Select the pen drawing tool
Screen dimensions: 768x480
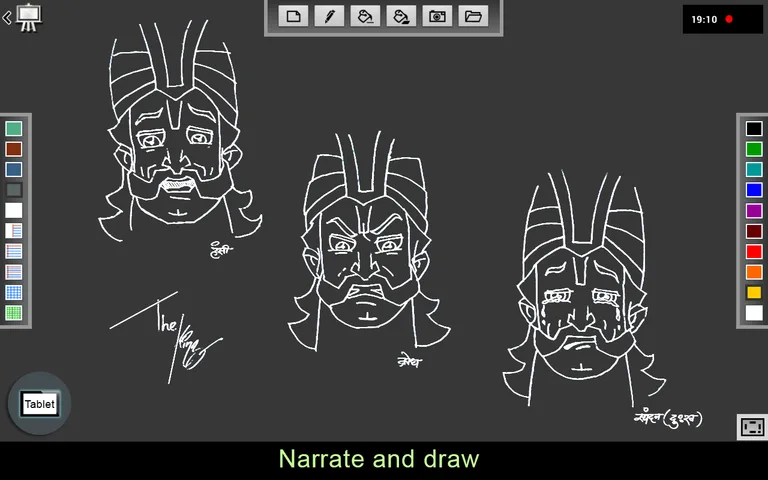click(329, 17)
